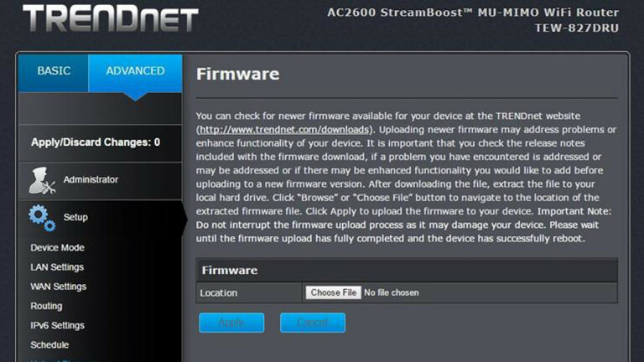Image resolution: width=644 pixels, height=362 pixels.
Task: Open WAN Settings page
Action: click(59, 287)
